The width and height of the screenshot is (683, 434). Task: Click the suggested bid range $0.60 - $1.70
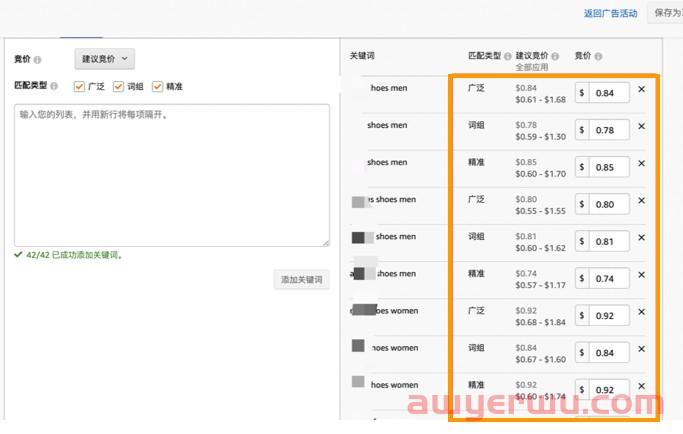pyautogui.click(x=541, y=174)
